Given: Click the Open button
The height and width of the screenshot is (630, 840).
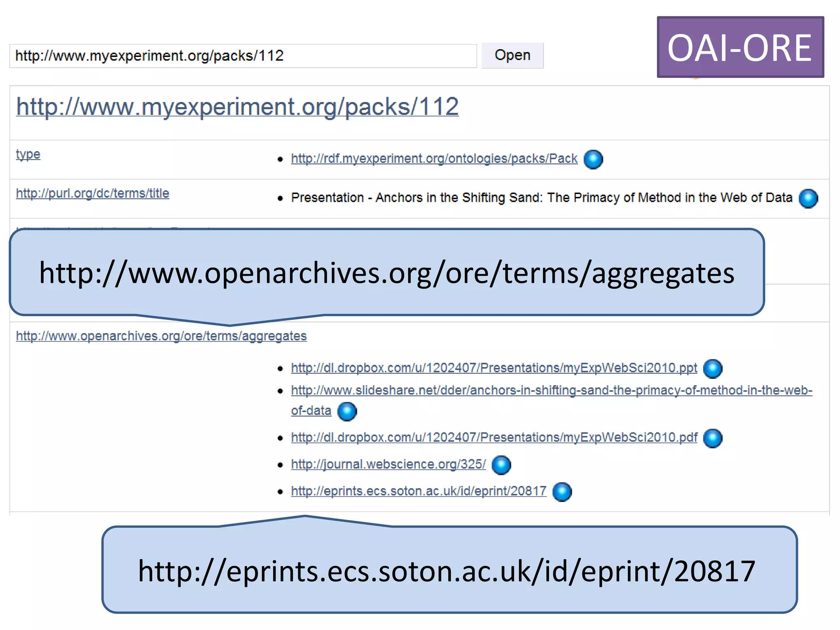Looking at the screenshot, I should point(512,55).
